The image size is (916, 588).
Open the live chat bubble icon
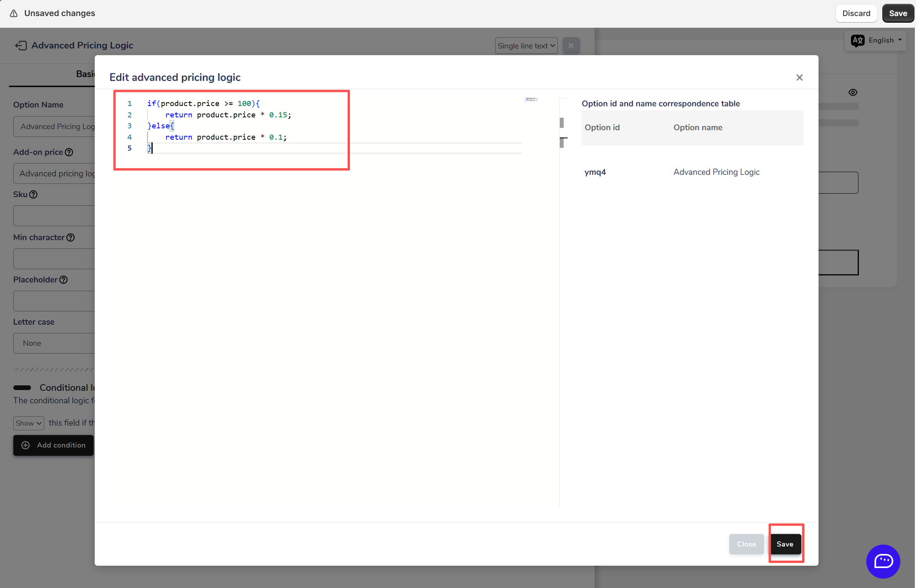click(883, 561)
